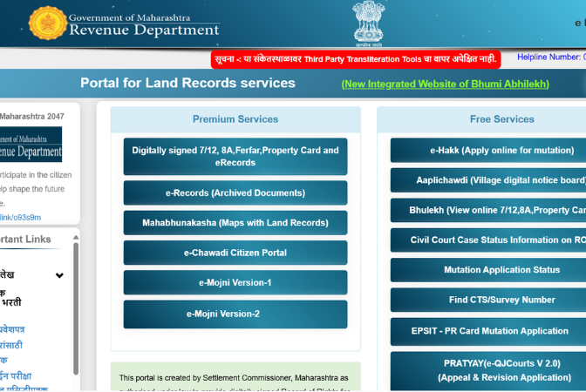Check Civil Court Case Status Information
This screenshot has height=392, width=586.
[x=488, y=240]
